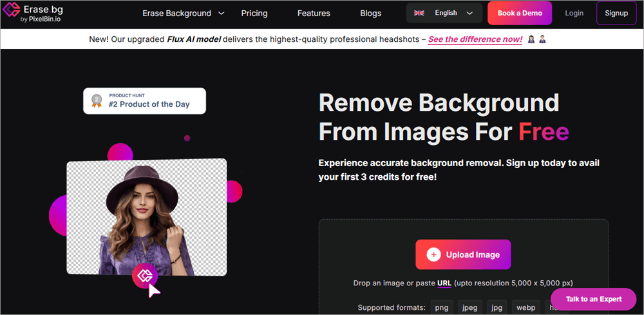
Task: Click the round Erase.bg icon below the photo
Action: [145, 276]
